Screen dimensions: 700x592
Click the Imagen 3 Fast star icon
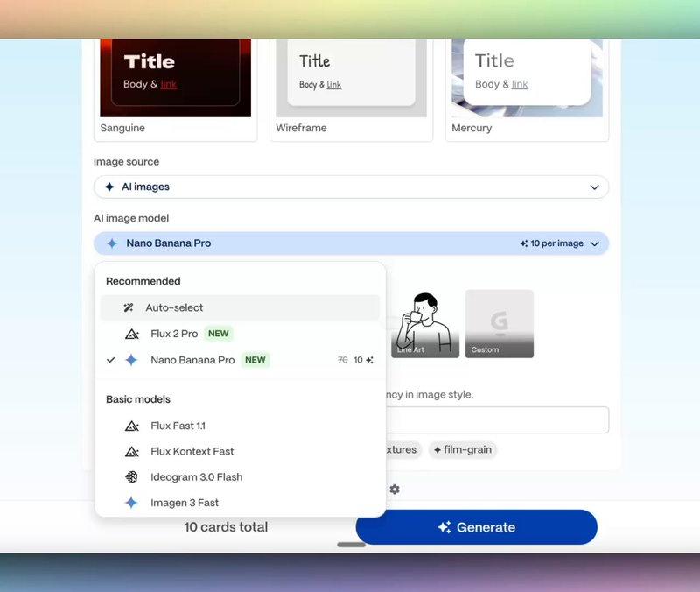[x=131, y=503]
